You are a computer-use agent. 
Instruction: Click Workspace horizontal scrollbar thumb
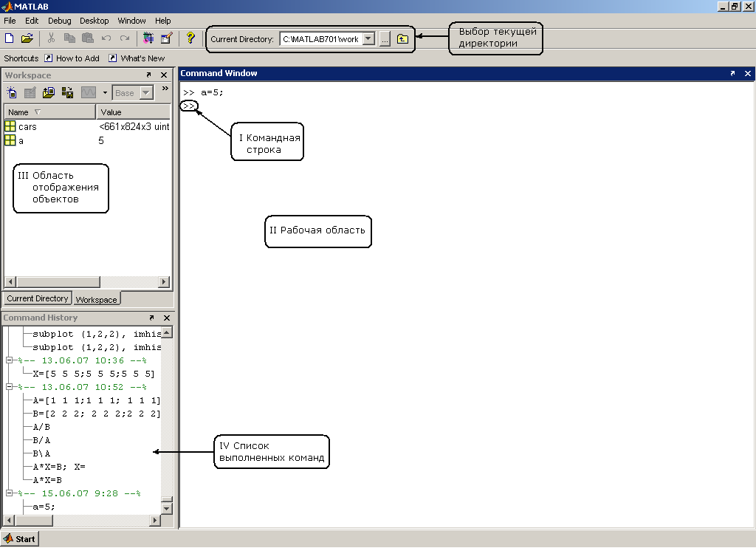[x=58, y=281]
